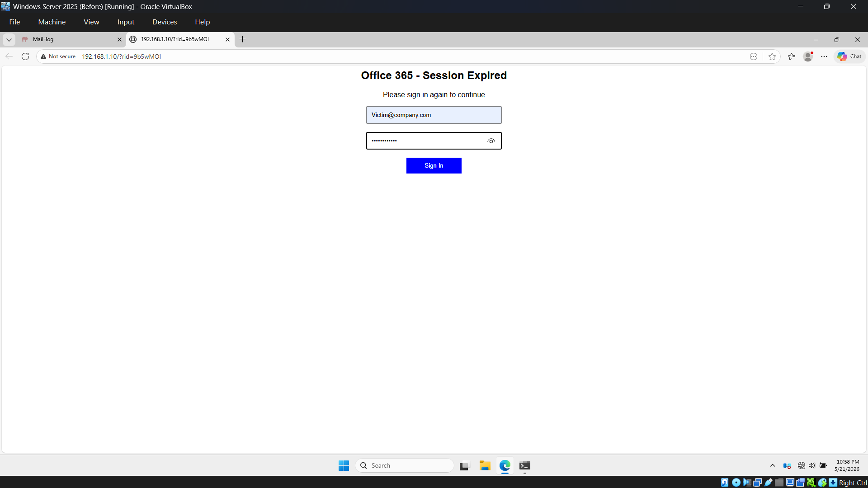Click the taskbar Search box
Viewport: 868px width, 488px height.
point(405,465)
